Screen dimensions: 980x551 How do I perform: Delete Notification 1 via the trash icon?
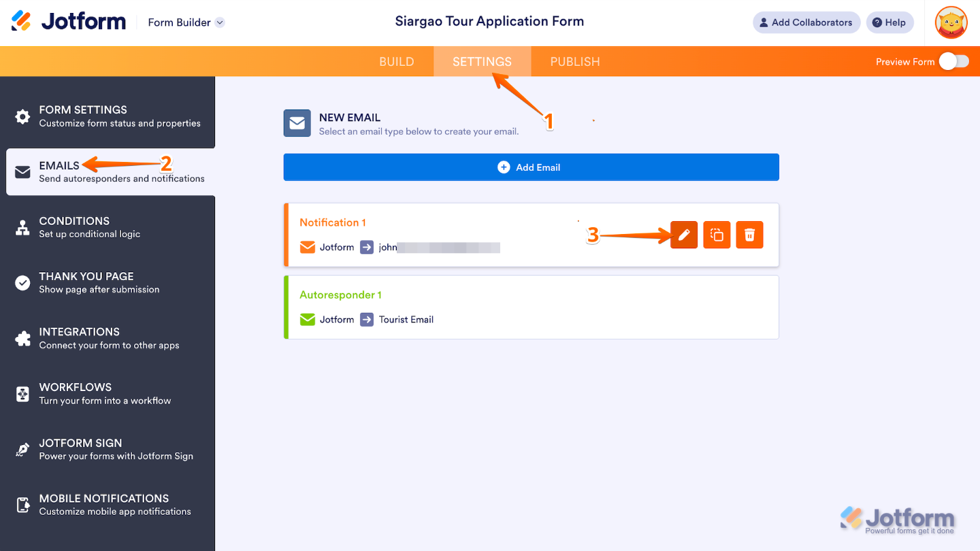749,234
